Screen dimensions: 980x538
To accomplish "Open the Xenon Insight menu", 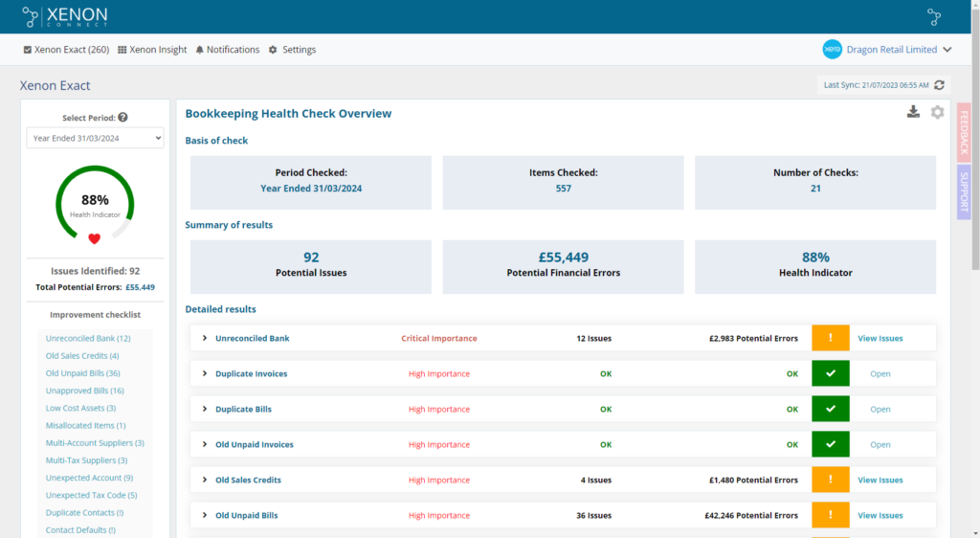I will [152, 50].
